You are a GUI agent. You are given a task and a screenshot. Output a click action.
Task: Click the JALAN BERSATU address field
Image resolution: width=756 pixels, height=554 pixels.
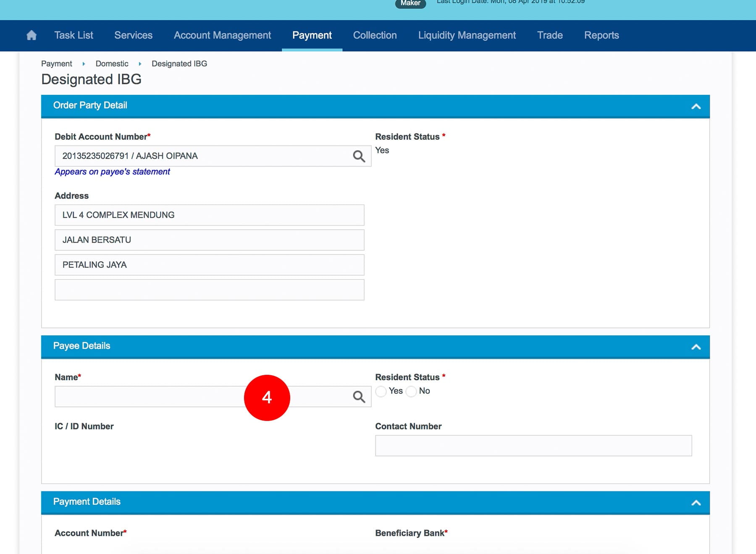(x=209, y=240)
